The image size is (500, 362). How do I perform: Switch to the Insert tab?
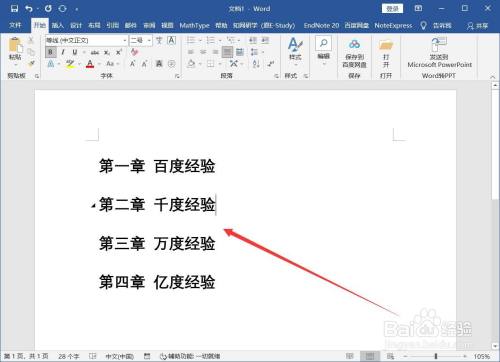57,25
